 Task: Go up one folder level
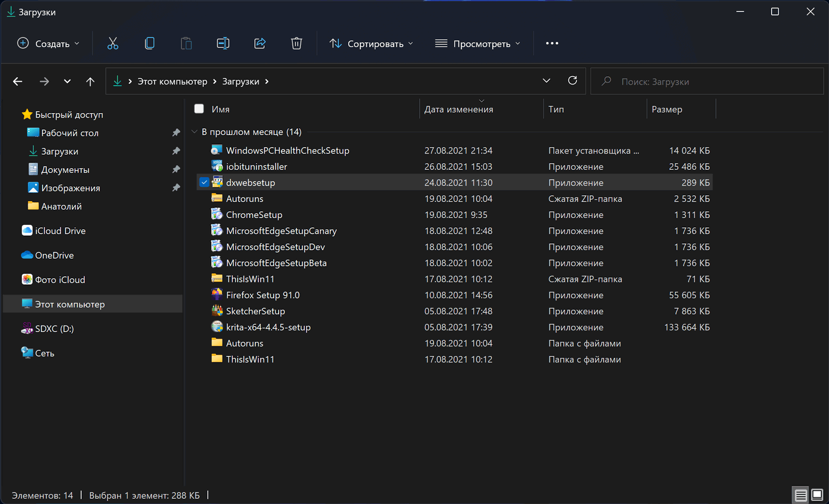pos(90,82)
